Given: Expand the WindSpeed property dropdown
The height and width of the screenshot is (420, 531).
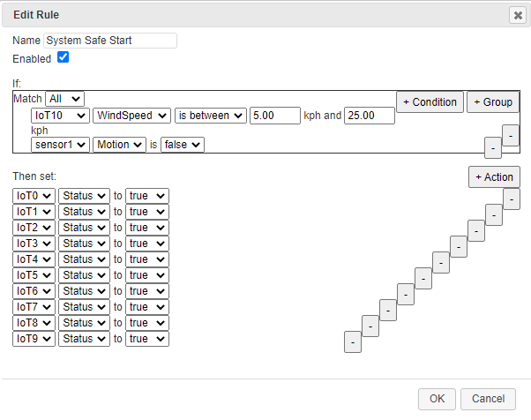Looking at the screenshot, I should tap(132, 116).
